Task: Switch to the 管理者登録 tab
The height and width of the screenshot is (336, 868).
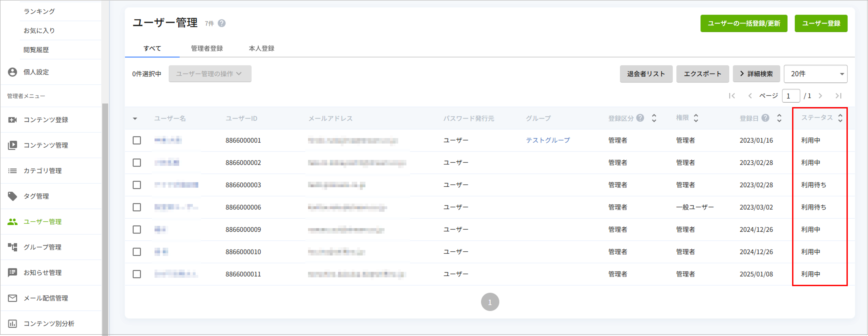Action: (x=207, y=49)
